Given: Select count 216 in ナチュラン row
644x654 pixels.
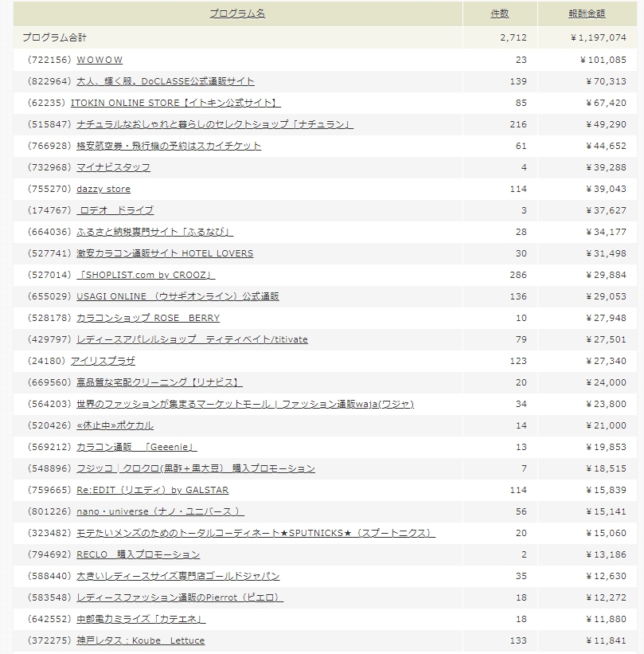Looking at the screenshot, I should click(518, 124).
